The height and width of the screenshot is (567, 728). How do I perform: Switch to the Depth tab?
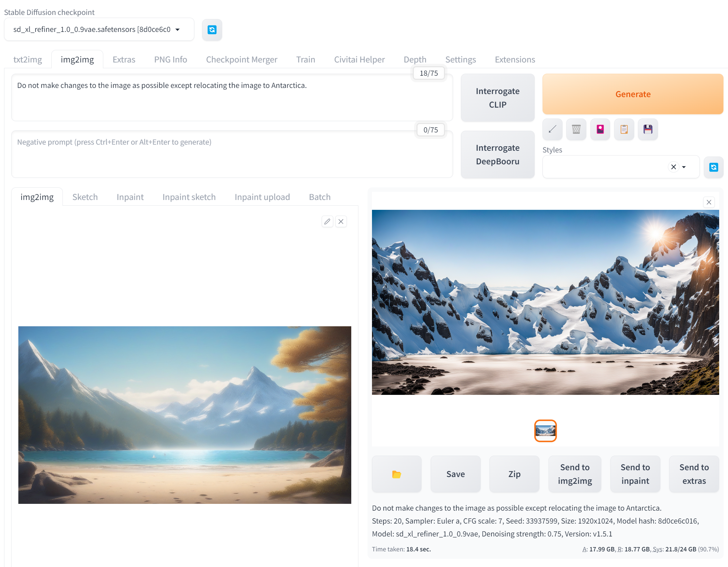coord(415,59)
